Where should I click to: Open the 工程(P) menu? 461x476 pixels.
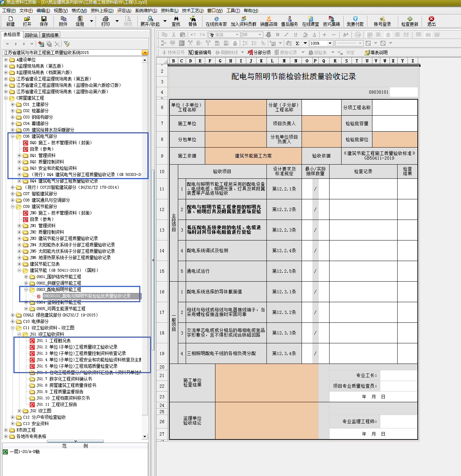coord(9,11)
